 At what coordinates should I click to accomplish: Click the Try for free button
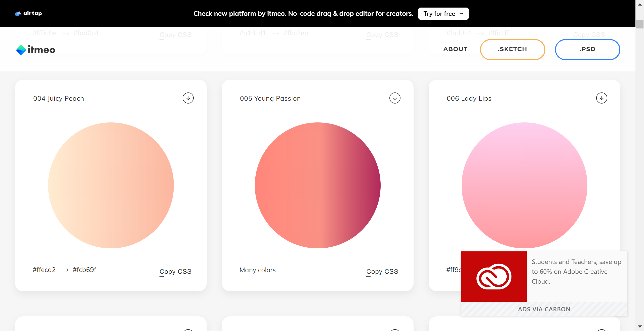(x=443, y=14)
